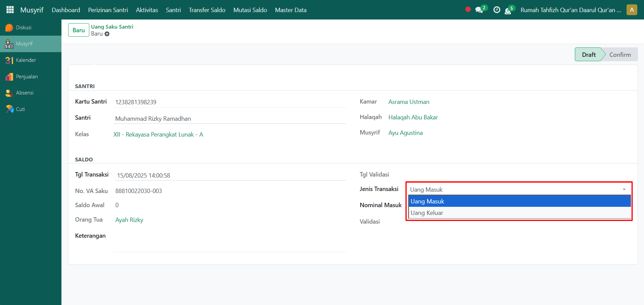The image size is (644, 305).
Task: Open the Master Data menu
Action: (290, 10)
